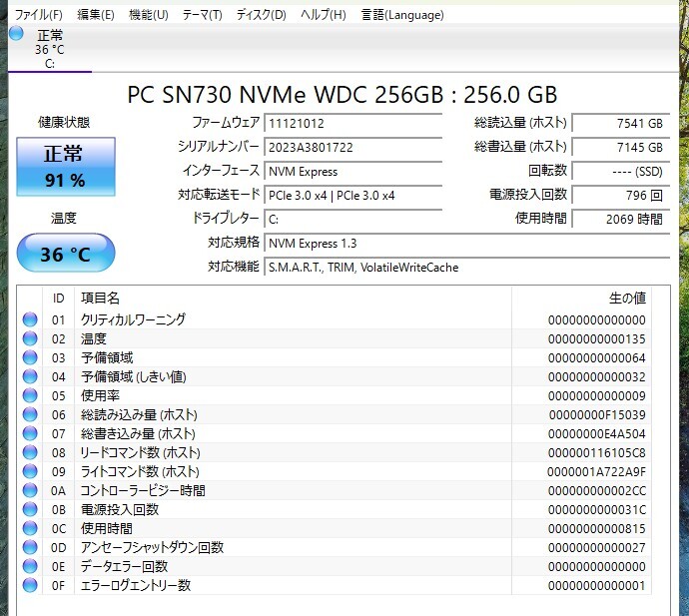Click status orb for 総読み込み量 (ホスト) row

coord(30,414)
